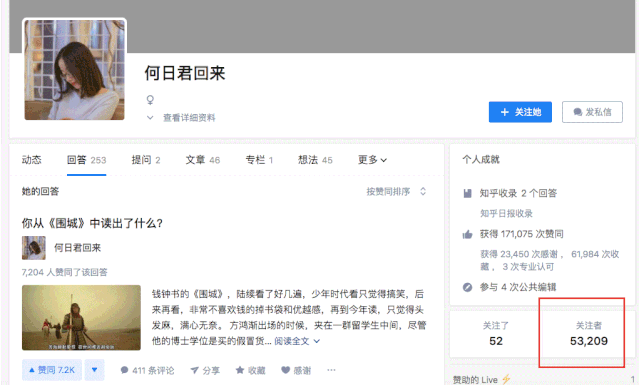Click 7,204 人赞同了该回答 text
The width and height of the screenshot is (639, 385).
[x=64, y=272]
